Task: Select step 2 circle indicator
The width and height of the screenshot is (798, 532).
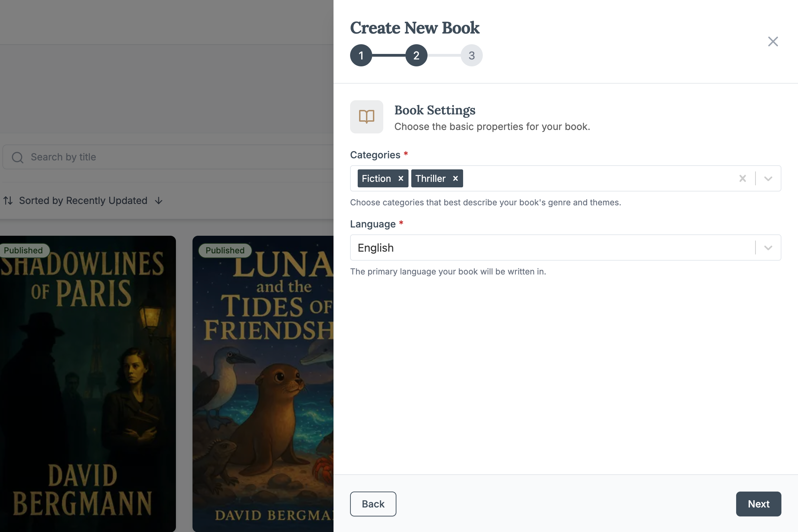Action: [x=416, y=55]
